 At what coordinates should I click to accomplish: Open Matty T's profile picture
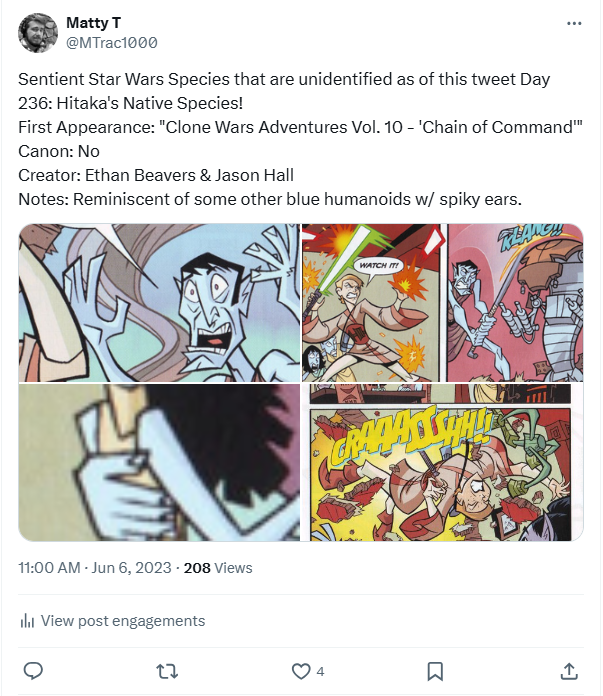tap(38, 33)
